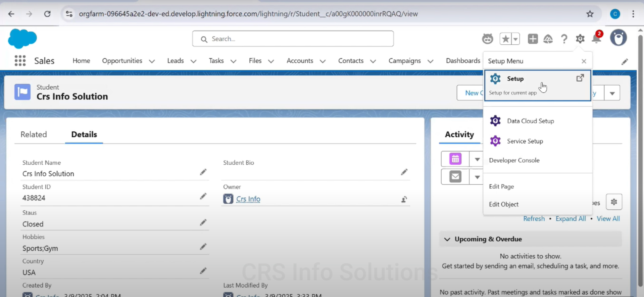The width and height of the screenshot is (644, 297).
Task: Open the Favorites list dropdown arrow
Action: [515, 39]
